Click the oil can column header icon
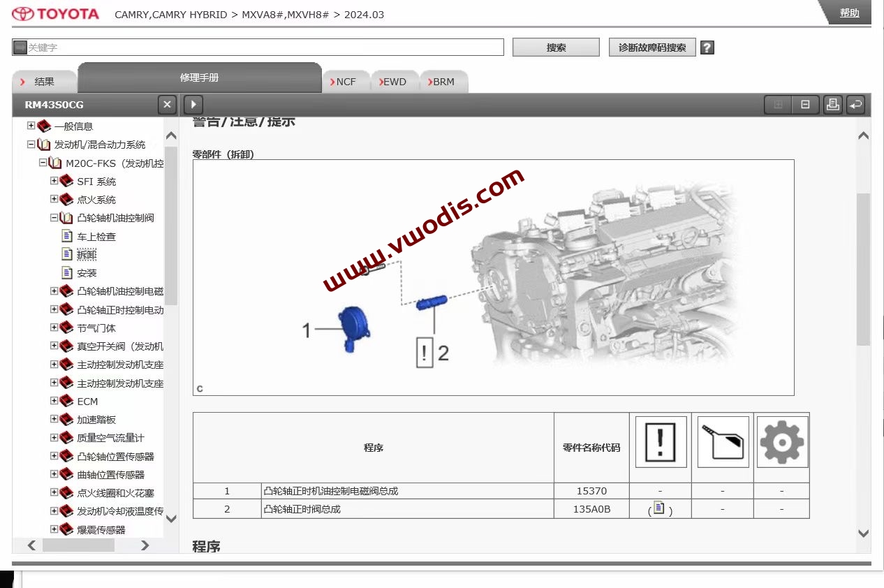Viewport: 884px width, 588px height. click(x=722, y=442)
